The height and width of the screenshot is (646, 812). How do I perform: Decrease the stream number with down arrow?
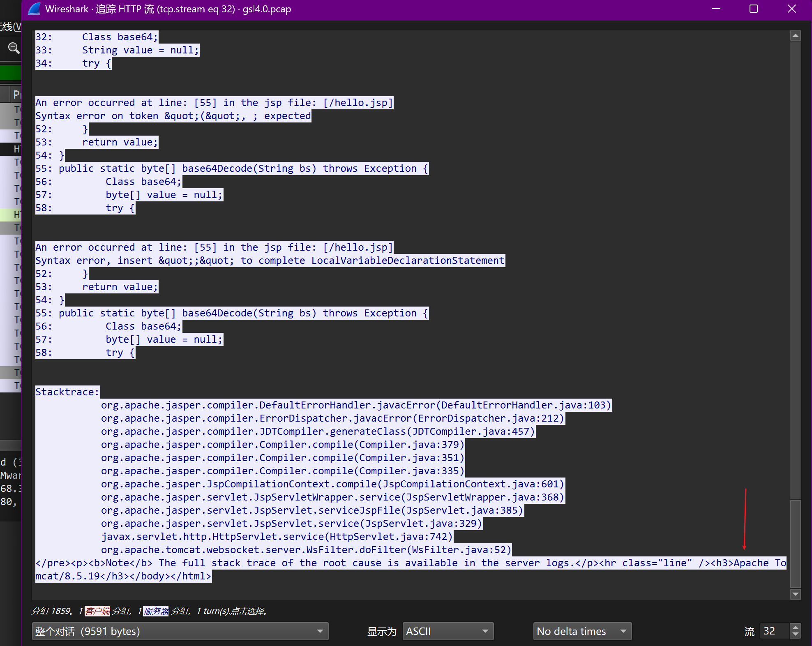[796, 634]
